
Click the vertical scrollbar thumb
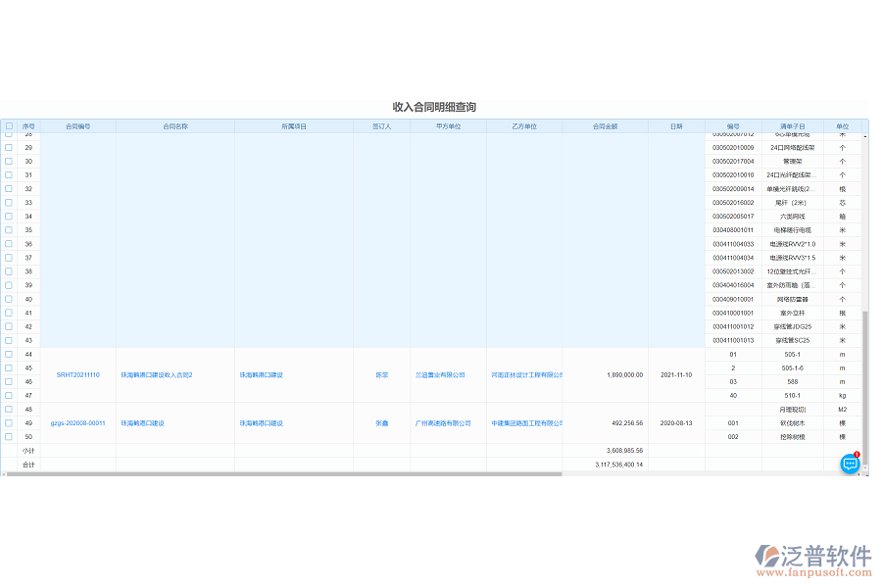point(865,388)
